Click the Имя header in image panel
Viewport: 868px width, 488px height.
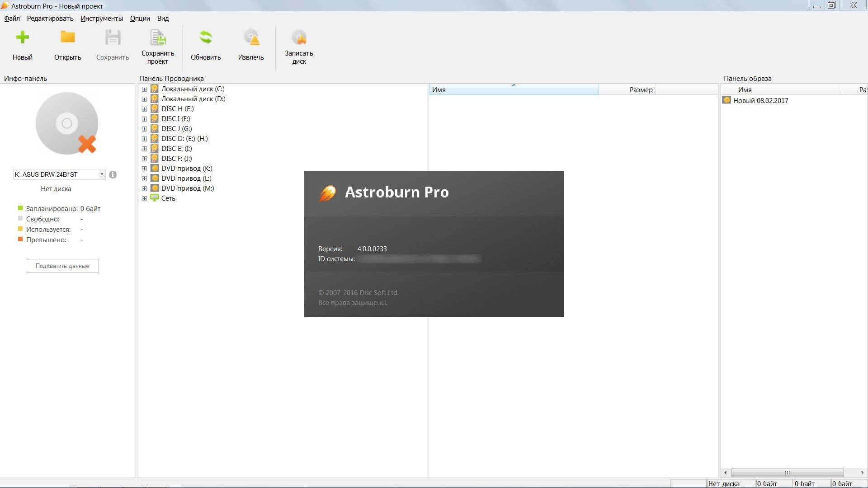[x=780, y=89]
